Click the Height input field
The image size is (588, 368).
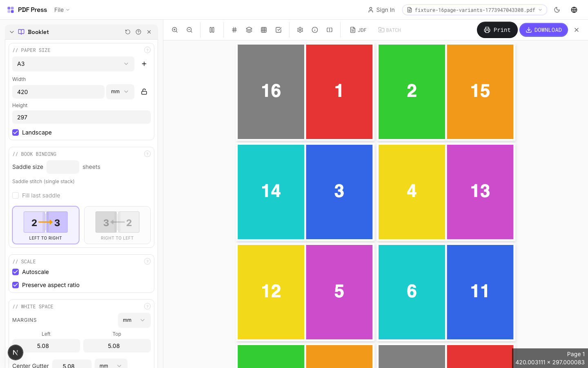tap(81, 117)
